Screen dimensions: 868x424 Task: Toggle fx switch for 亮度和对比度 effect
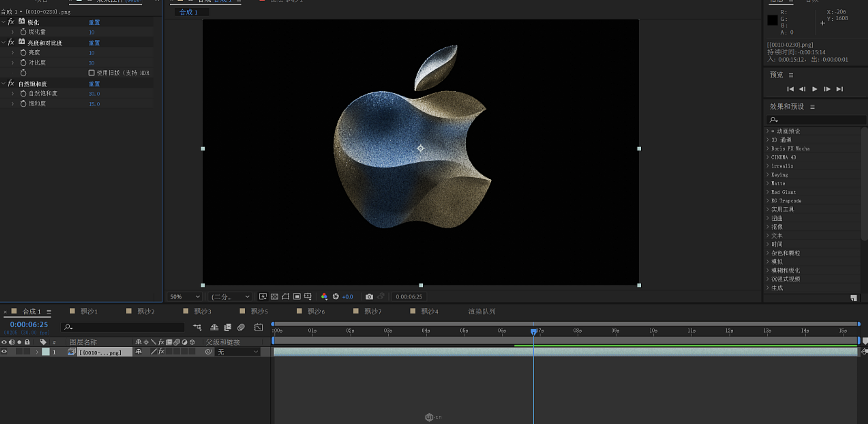pos(11,42)
